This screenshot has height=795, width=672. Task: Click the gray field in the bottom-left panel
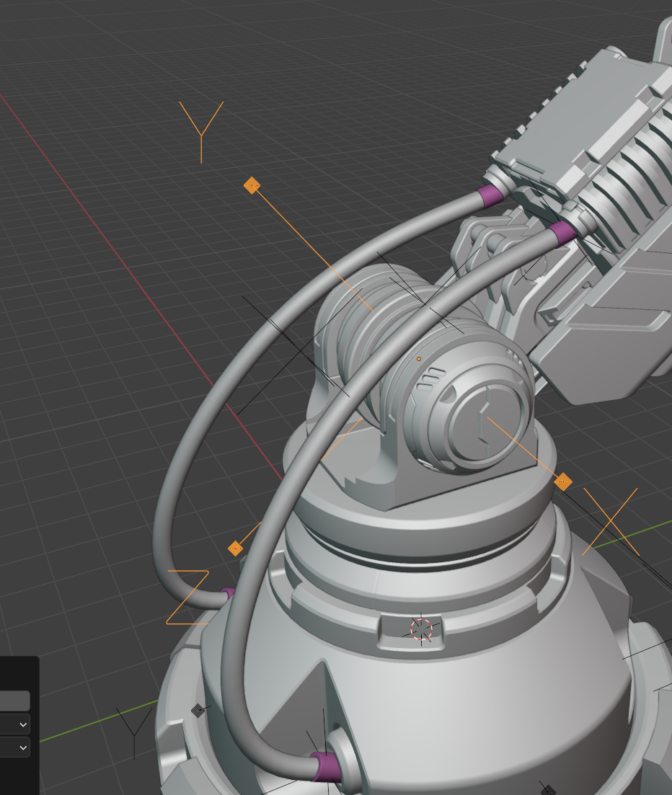(14, 701)
